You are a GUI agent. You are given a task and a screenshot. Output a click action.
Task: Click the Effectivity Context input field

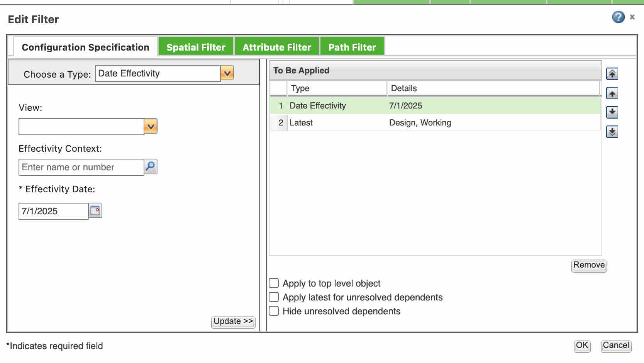point(81,167)
